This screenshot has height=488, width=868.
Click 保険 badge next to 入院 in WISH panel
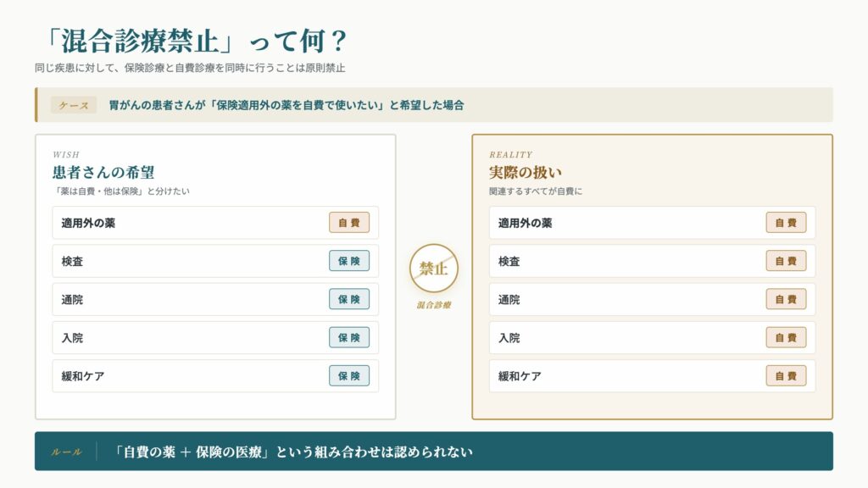[349, 337]
